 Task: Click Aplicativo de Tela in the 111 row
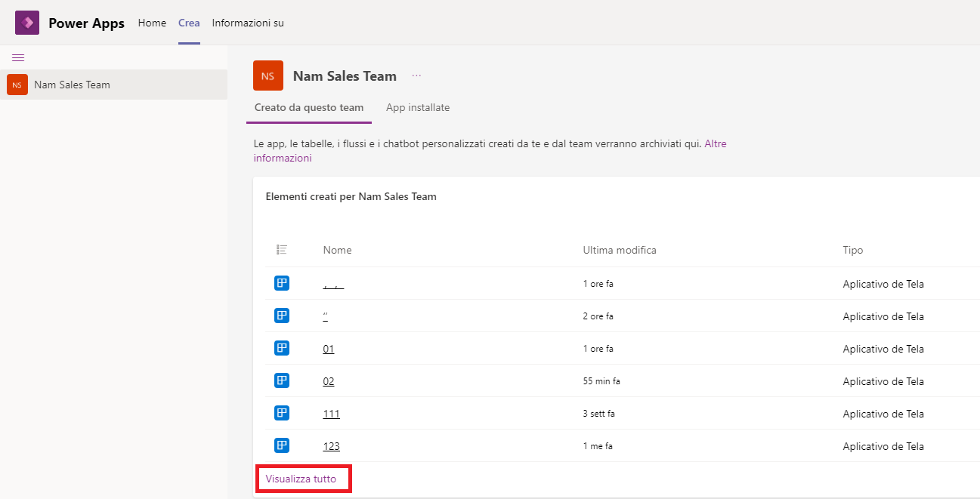tap(883, 414)
